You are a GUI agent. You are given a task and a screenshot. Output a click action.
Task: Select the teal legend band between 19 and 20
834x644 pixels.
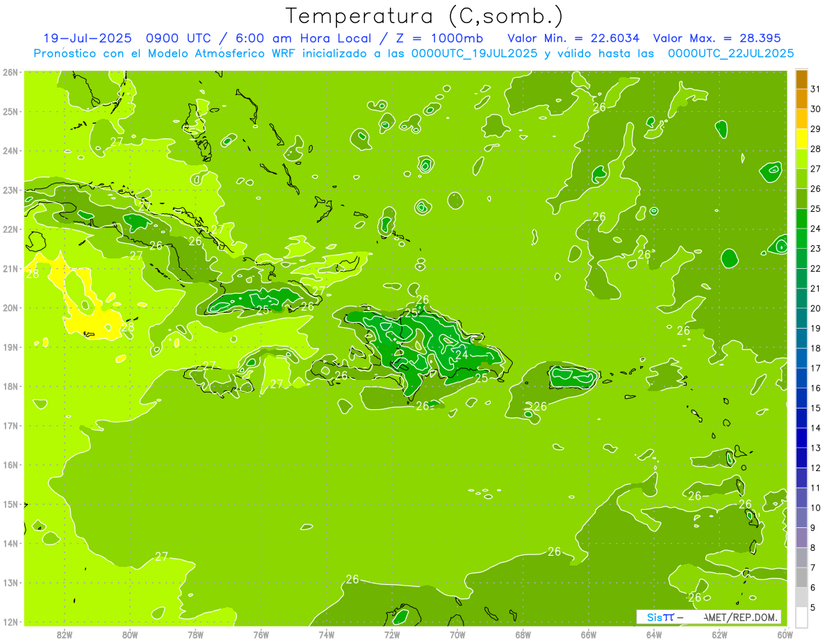coord(801,318)
